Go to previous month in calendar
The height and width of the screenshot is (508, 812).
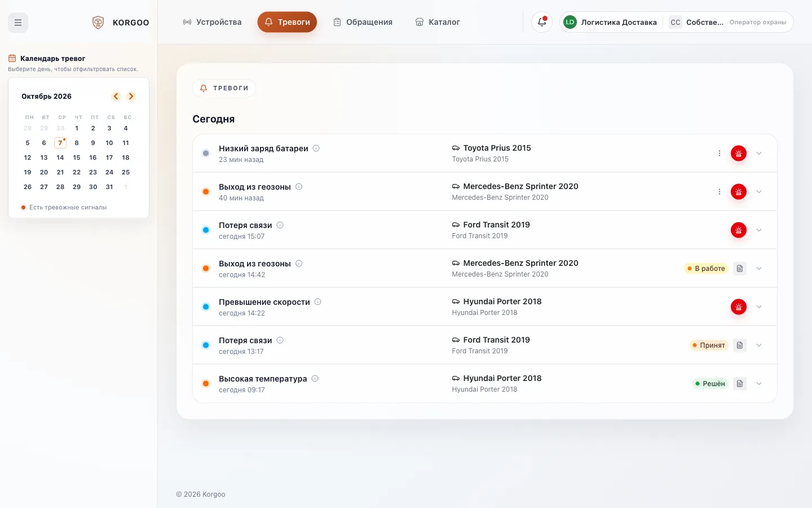coord(116,97)
